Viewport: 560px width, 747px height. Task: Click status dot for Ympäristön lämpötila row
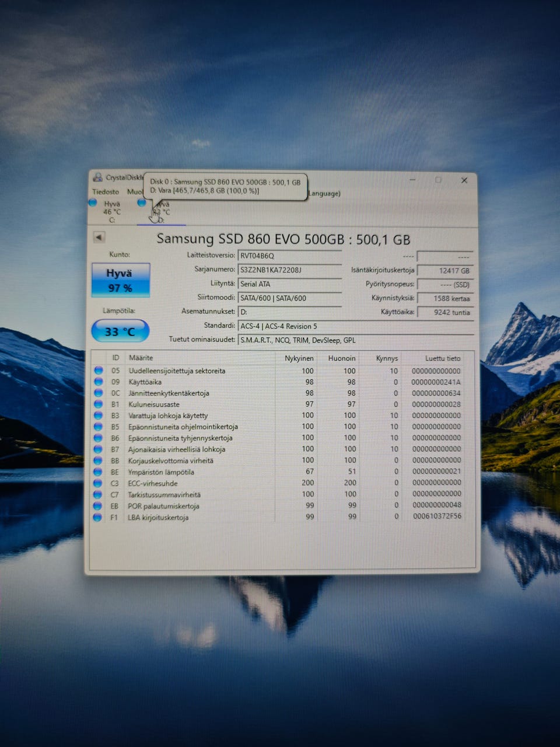pyautogui.click(x=99, y=472)
